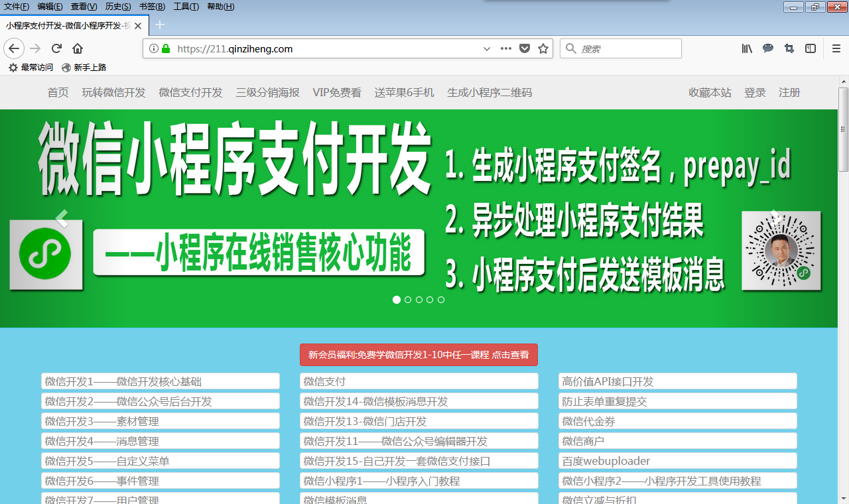Click 收藏本站 link

point(710,93)
